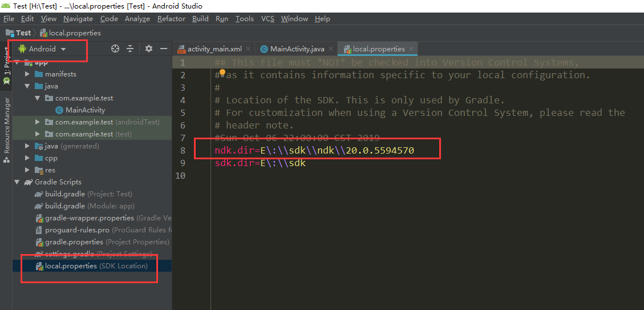Screen dimensions: 644x310
Task: Select the manifests folder row
Action: point(92,74)
